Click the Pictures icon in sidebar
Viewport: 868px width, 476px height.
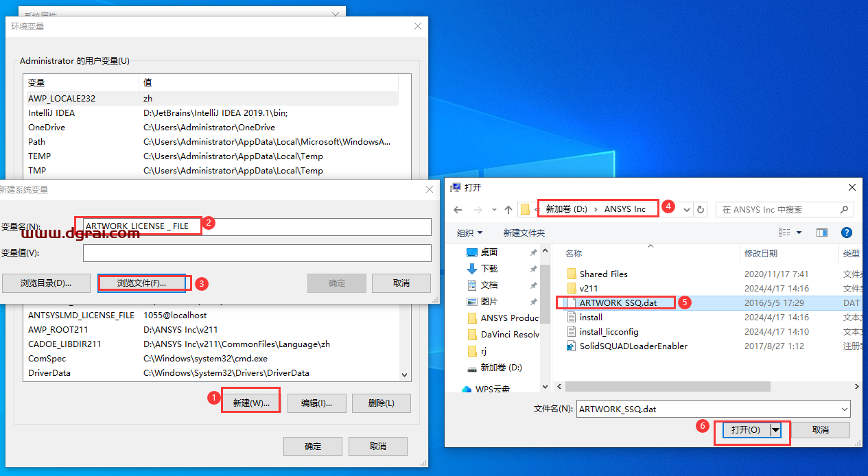tap(472, 301)
